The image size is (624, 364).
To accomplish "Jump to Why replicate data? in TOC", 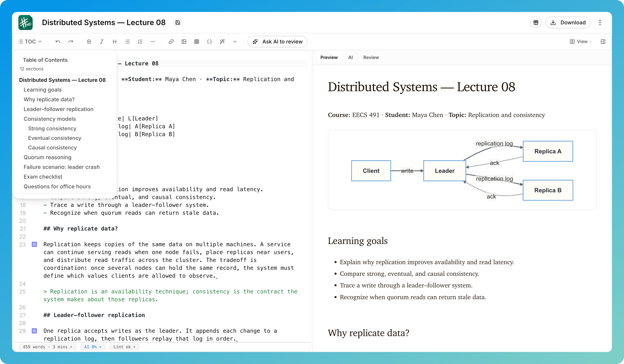I will tap(49, 99).
